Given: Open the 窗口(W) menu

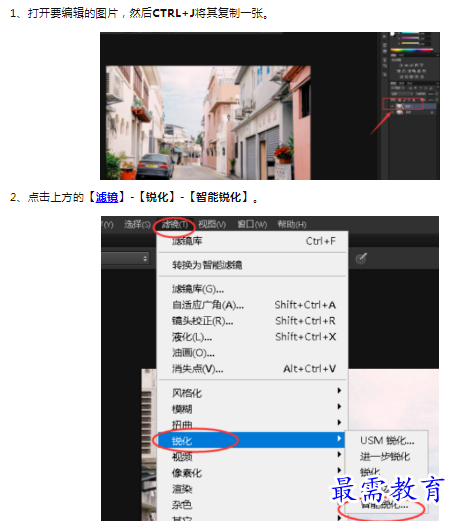Looking at the screenshot, I should (x=252, y=225).
